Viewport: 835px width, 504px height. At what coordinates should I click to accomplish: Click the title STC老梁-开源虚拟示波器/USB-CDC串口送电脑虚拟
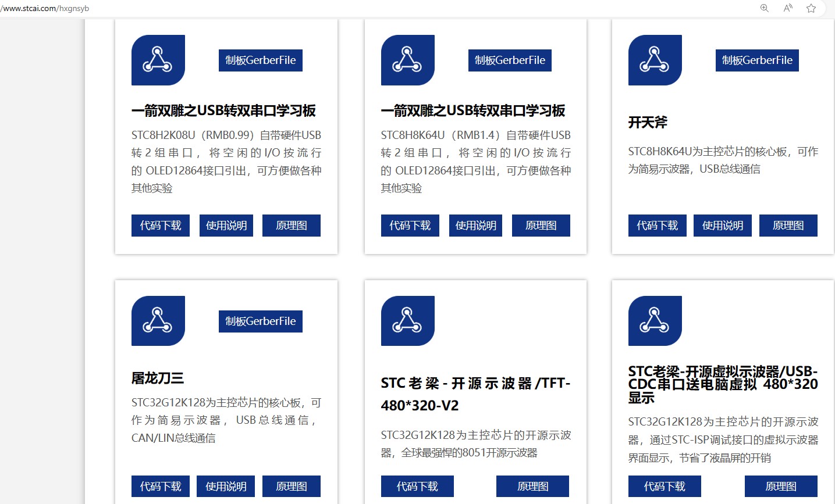pos(723,384)
